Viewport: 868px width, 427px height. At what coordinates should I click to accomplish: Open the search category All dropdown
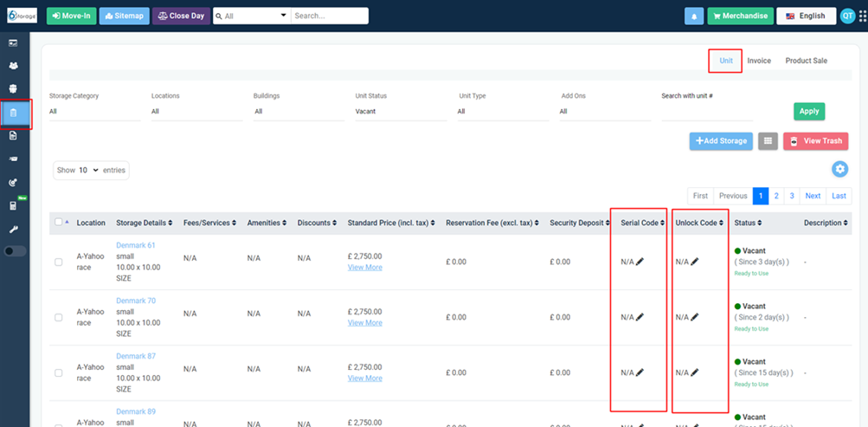click(x=252, y=16)
